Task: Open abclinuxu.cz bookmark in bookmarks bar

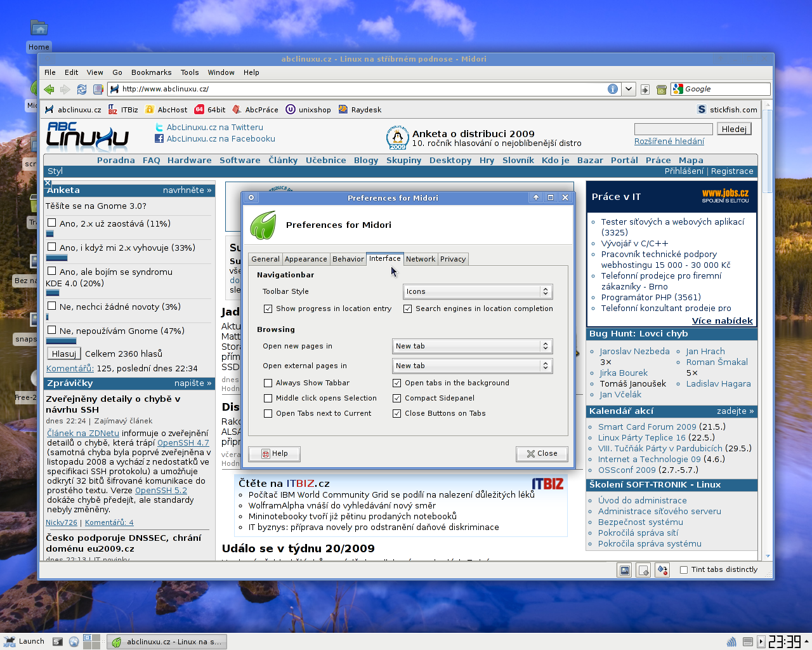Action: pyautogui.click(x=73, y=110)
